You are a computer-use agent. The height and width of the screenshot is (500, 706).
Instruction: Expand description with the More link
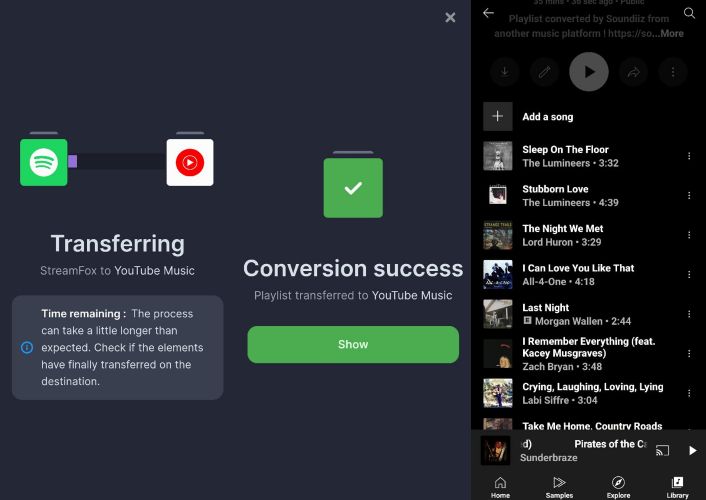(x=671, y=33)
